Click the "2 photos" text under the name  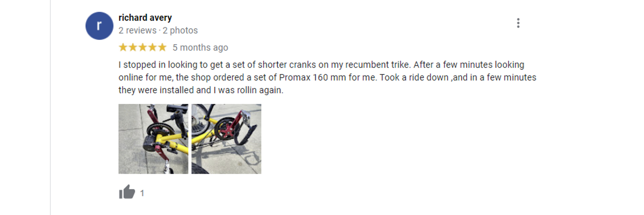coord(180,31)
